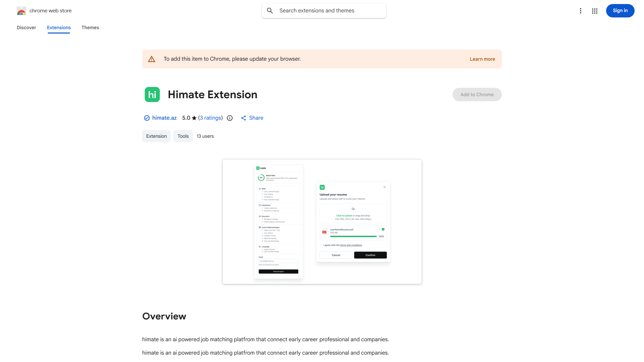Screen dimensions: 644x362
Task: Click the Share icon
Action: pyautogui.click(x=244, y=118)
